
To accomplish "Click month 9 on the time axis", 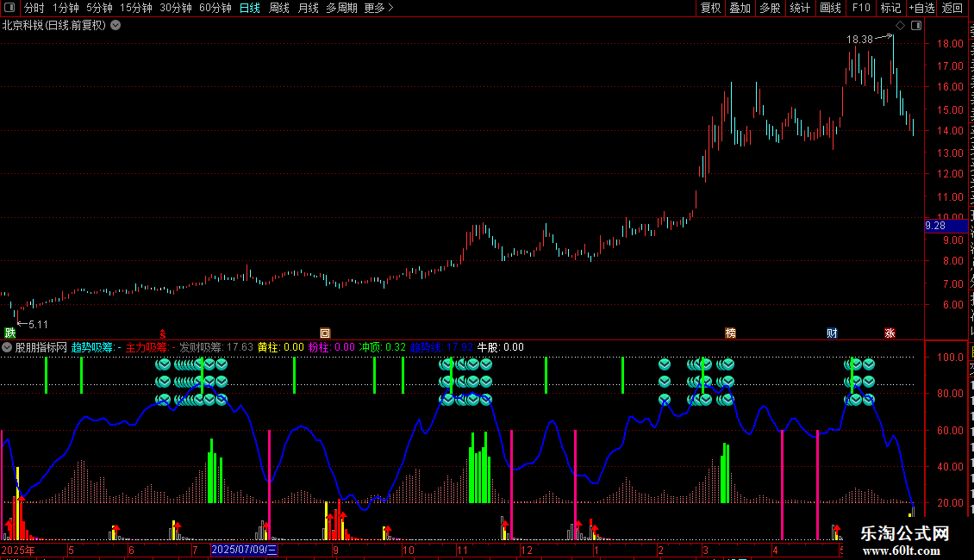I will tap(335, 550).
